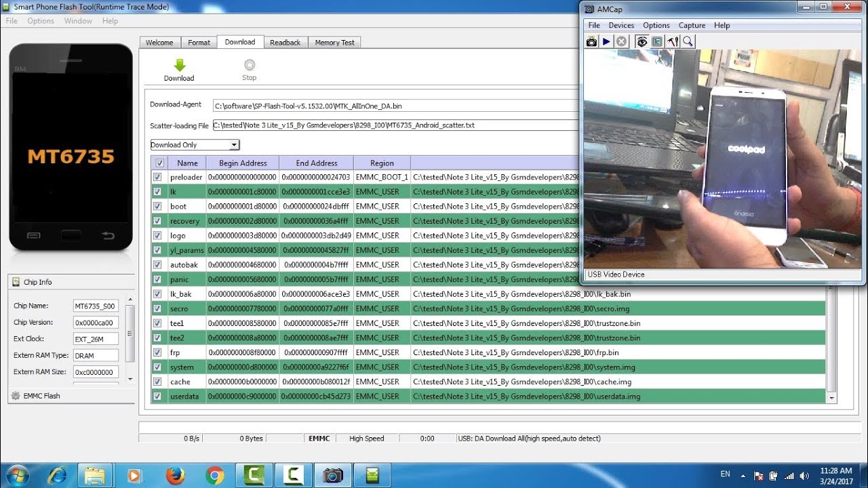The width and height of the screenshot is (868, 488).
Task: Click the network signal tray icon
Action: point(789,475)
